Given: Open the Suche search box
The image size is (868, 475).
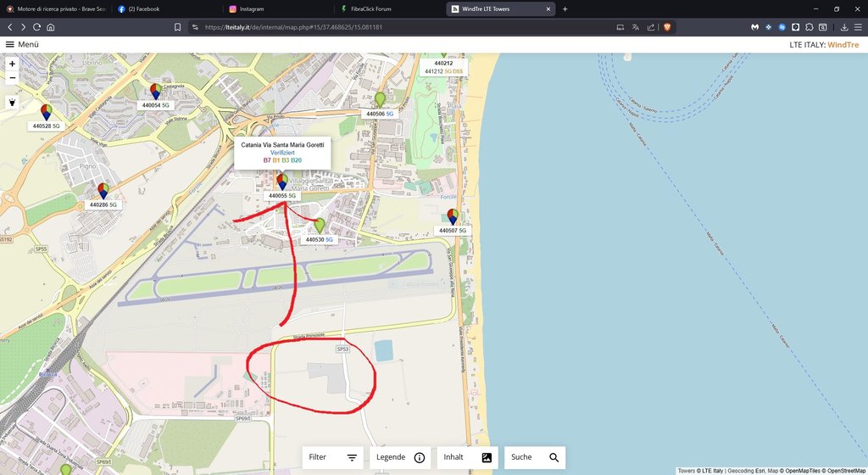Looking at the screenshot, I should 535,457.
